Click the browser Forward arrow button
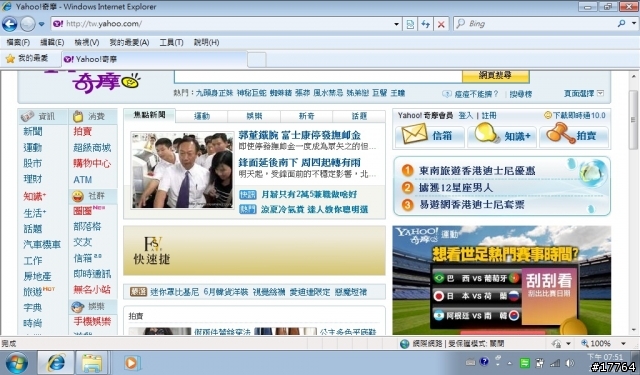 [x=27, y=24]
